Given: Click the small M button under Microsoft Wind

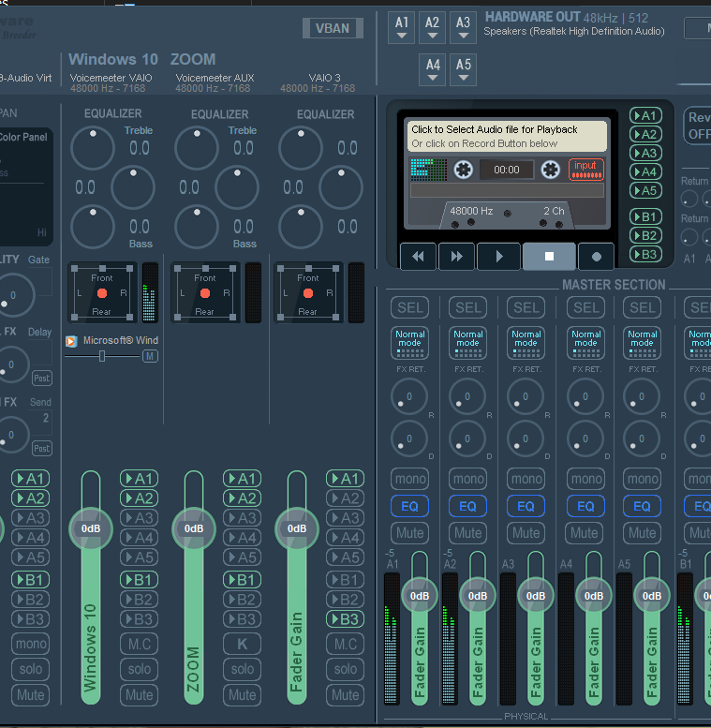Looking at the screenshot, I should point(150,356).
